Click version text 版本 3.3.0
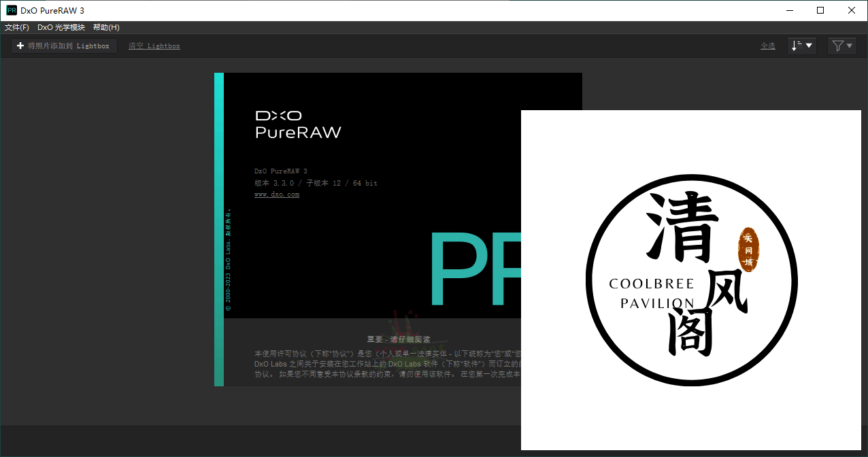 (274, 184)
